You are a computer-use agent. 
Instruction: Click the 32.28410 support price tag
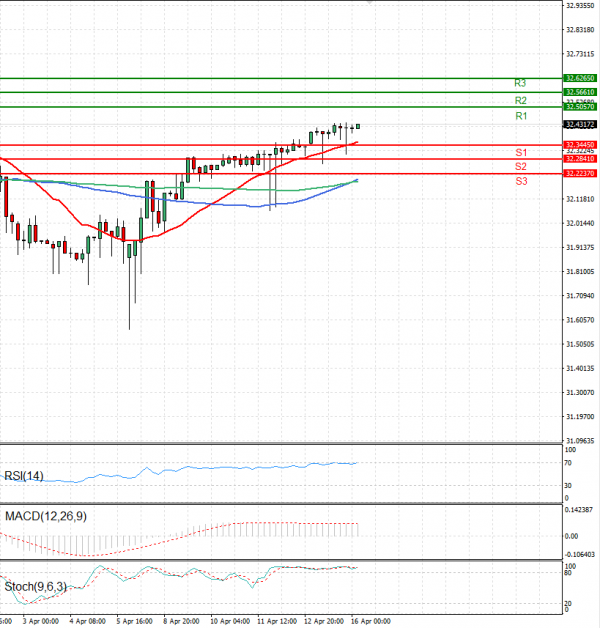(580, 159)
